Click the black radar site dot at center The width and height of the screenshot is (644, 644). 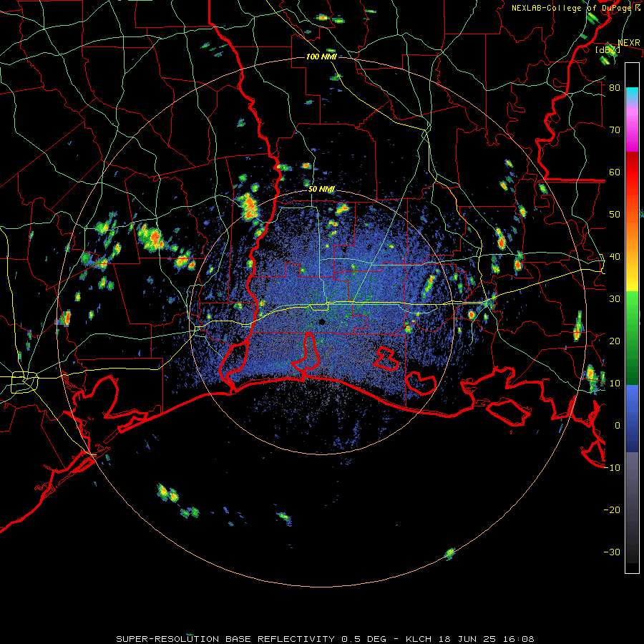tap(322, 321)
